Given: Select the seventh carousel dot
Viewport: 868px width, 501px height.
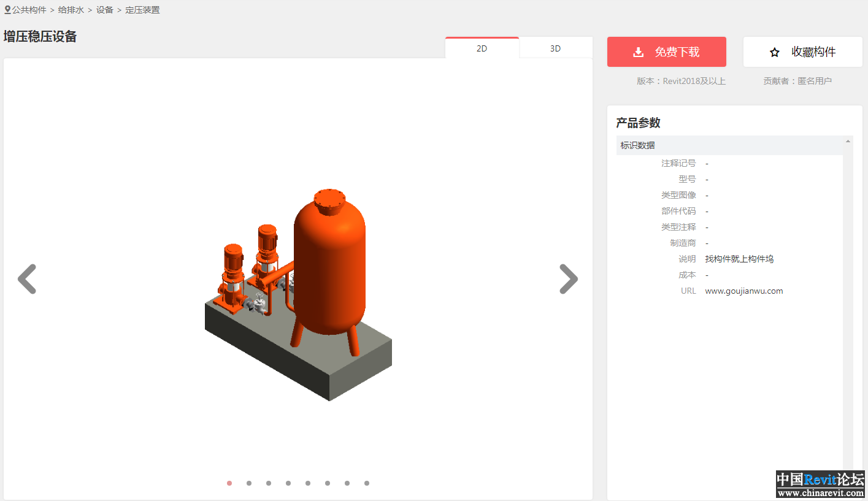Looking at the screenshot, I should click(x=347, y=483).
